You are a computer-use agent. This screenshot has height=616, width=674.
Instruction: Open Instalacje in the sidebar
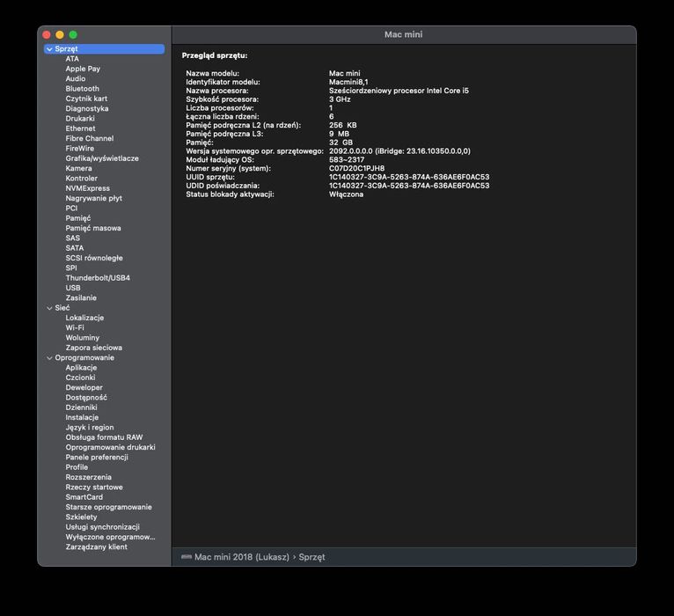tap(82, 417)
